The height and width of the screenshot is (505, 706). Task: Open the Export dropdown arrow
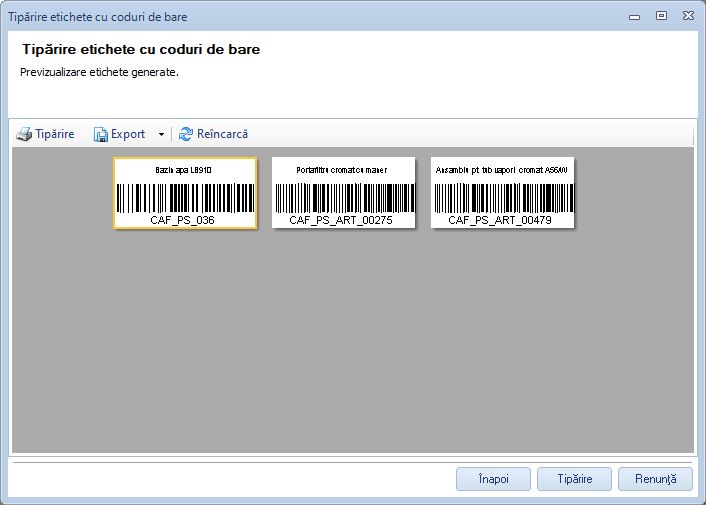(161, 134)
